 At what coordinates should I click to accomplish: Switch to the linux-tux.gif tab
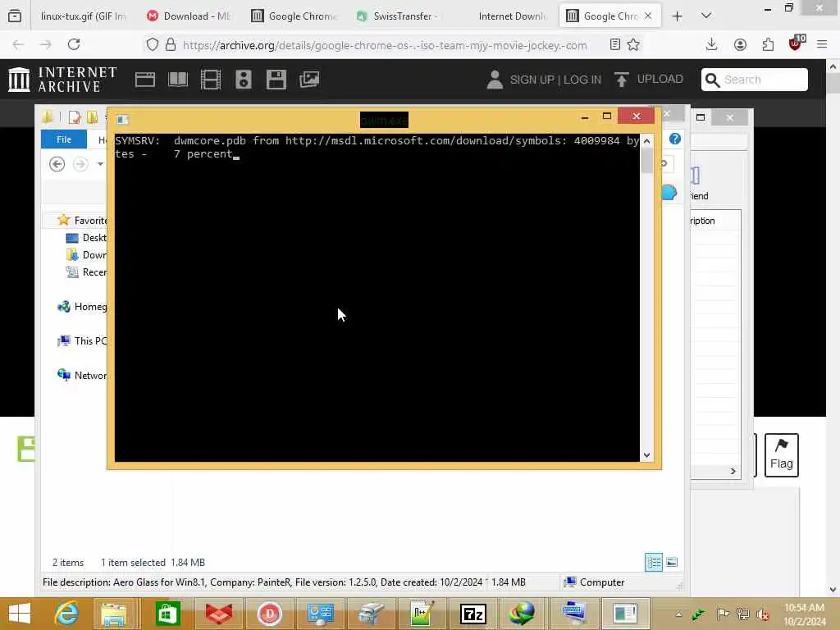[83, 16]
